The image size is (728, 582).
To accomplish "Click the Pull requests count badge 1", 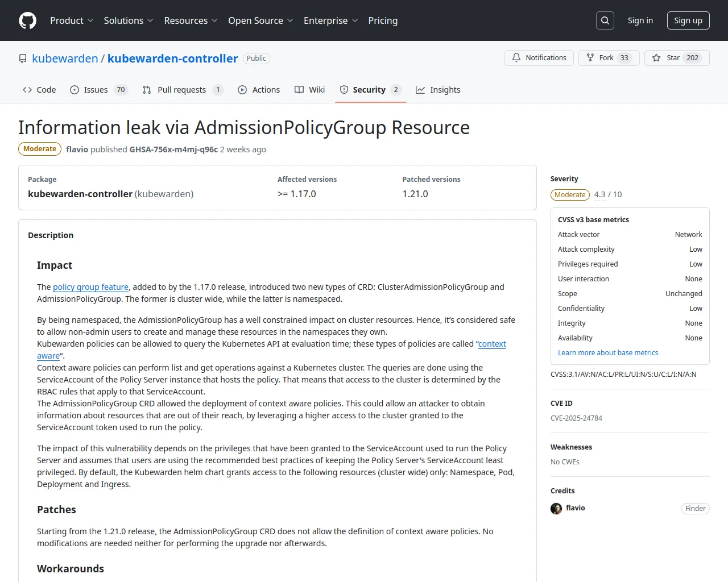I will click(x=218, y=90).
